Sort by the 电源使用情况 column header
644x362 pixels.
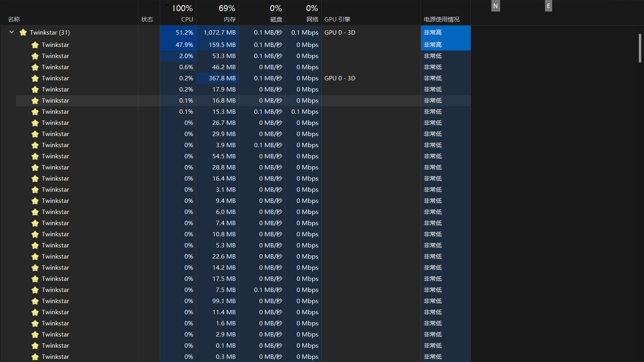(x=441, y=20)
